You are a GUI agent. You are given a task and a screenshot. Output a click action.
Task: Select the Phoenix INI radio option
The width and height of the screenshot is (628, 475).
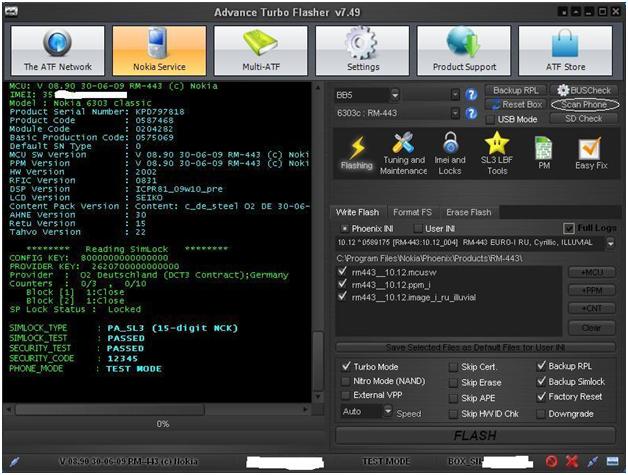tap(344, 229)
